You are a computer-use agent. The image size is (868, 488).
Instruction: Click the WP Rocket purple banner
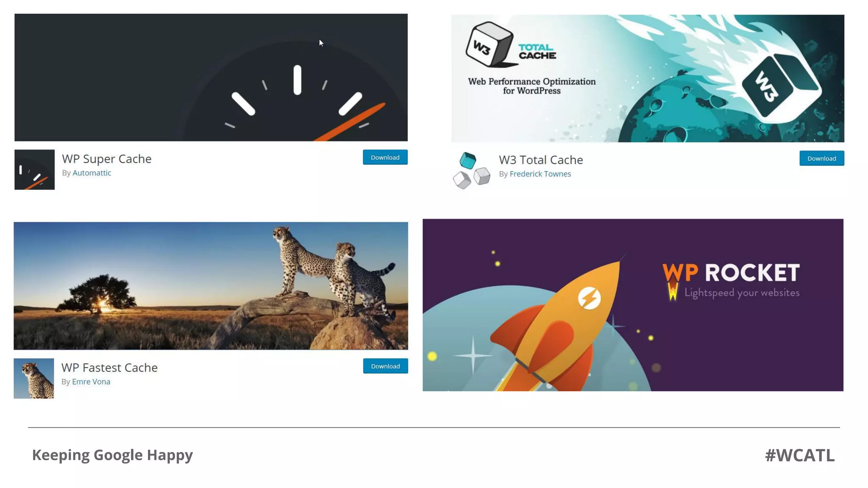point(633,305)
